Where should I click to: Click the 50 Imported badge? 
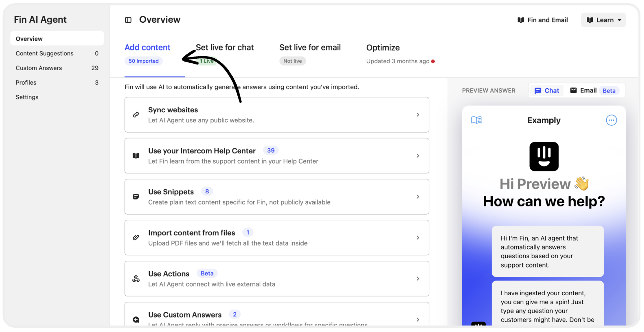pyautogui.click(x=144, y=61)
